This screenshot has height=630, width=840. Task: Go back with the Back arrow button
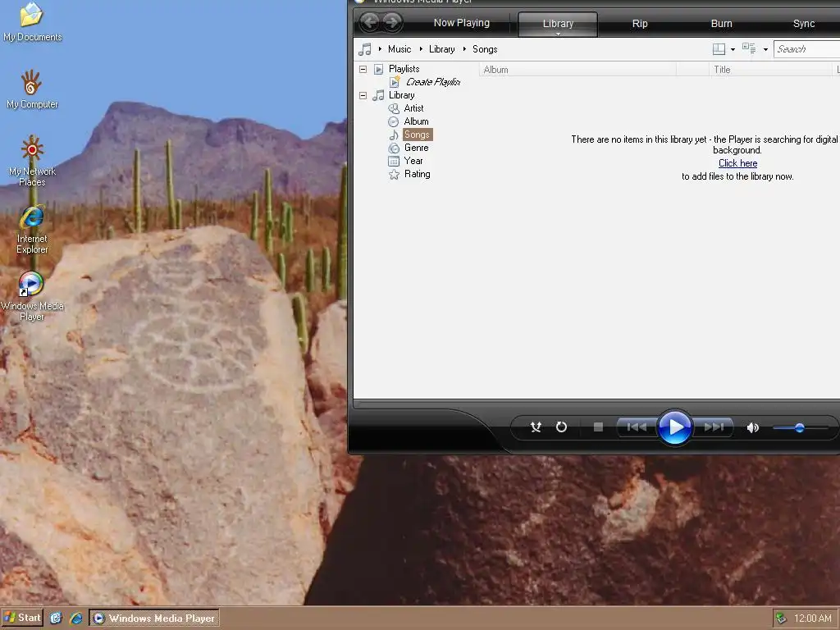370,22
